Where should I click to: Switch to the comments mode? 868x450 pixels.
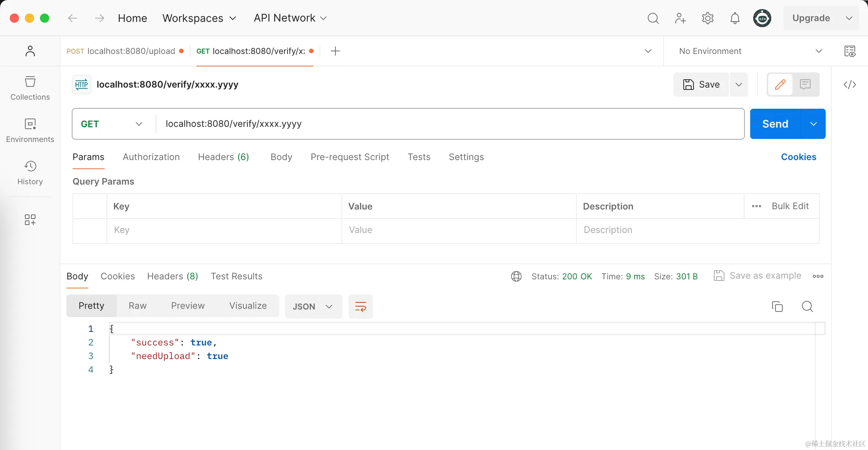[805, 85]
